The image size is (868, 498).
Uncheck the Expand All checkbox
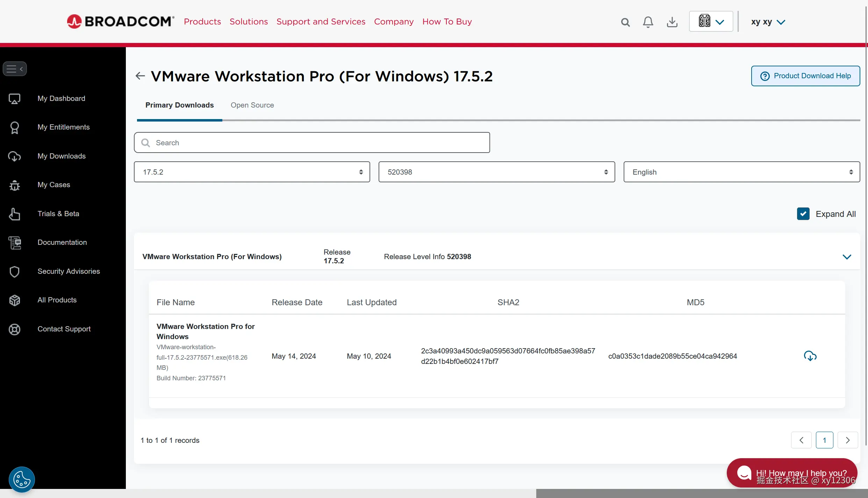(x=803, y=214)
